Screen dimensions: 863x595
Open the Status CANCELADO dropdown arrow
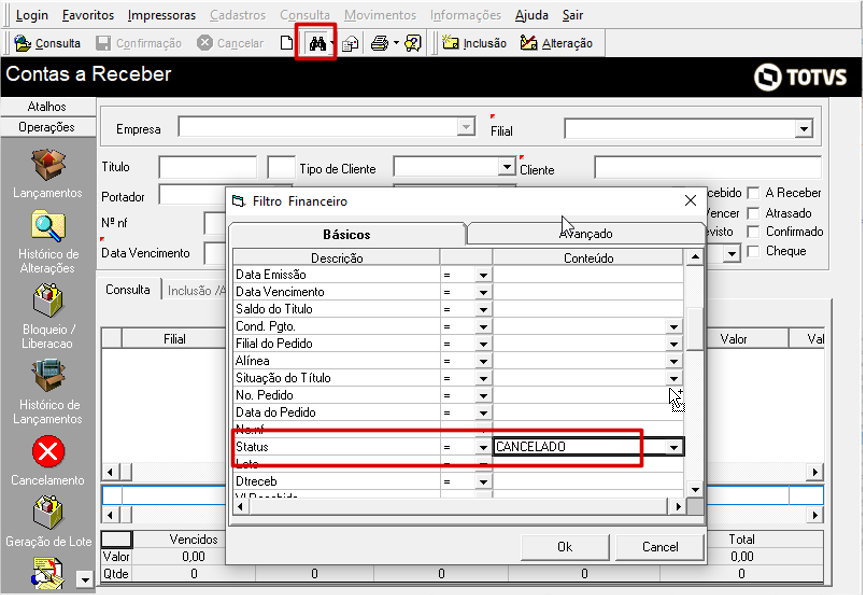click(674, 447)
